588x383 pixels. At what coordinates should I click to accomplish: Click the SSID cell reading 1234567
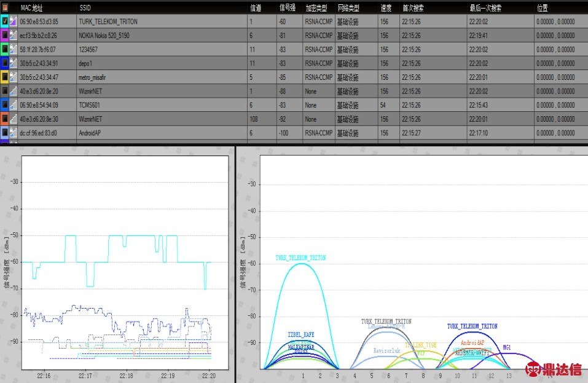coord(88,50)
